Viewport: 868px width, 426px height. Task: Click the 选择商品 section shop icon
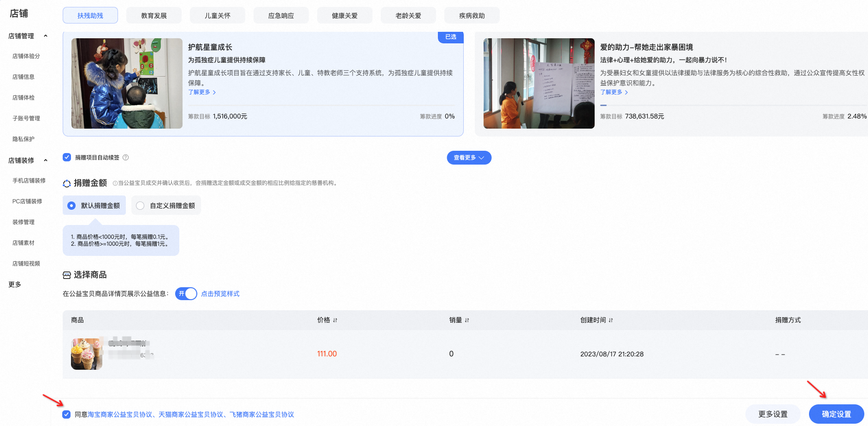(x=67, y=275)
